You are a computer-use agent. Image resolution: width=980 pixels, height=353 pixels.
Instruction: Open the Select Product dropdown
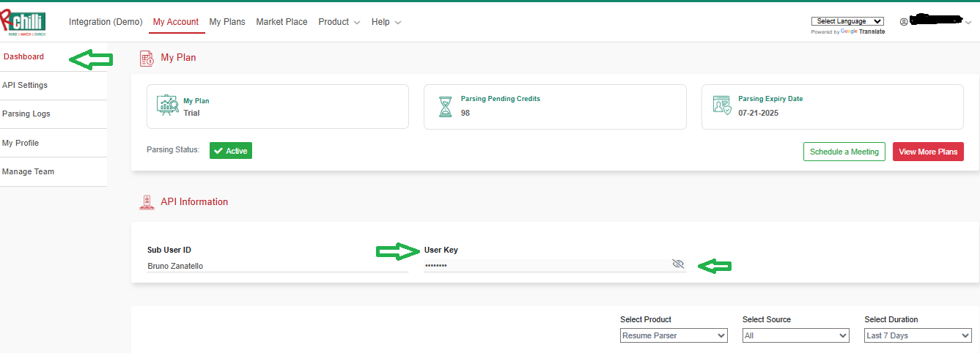pyautogui.click(x=674, y=335)
